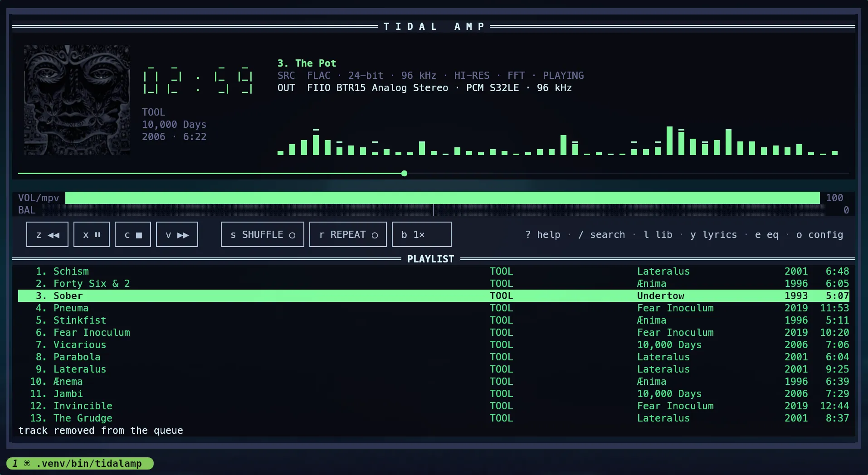Screen dimensions: 868x475
Task: Toggle SHUFFLE mode on
Action: (263, 234)
